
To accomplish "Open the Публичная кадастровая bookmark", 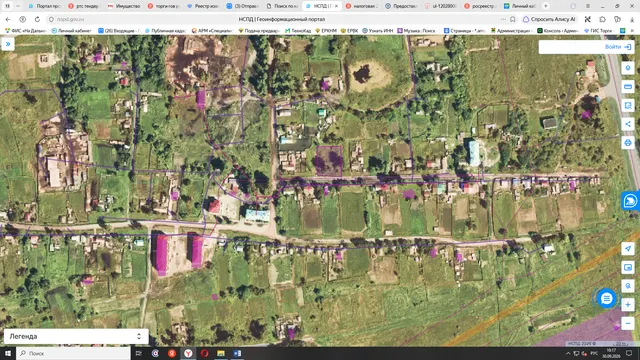I will point(166,31).
